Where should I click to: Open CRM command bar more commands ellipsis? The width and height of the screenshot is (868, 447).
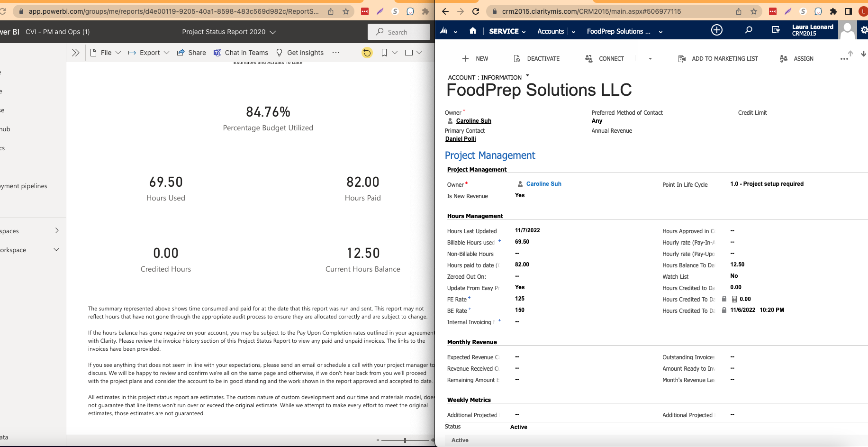(x=844, y=59)
